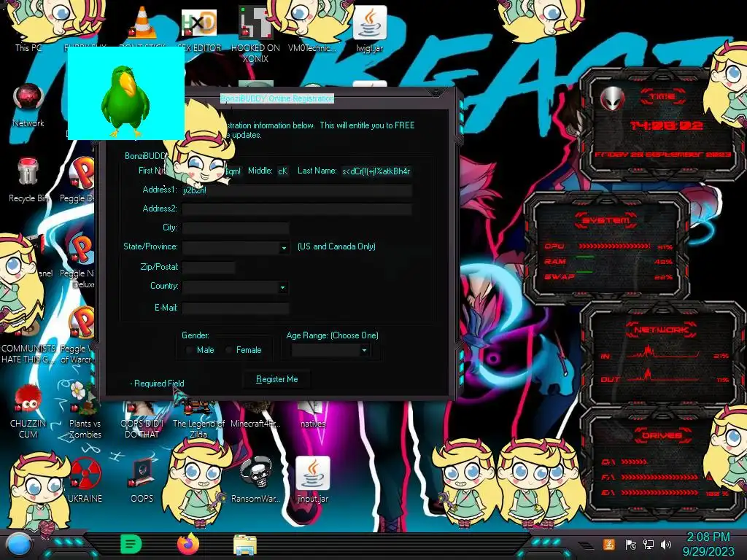Open the Start orb menu
Image resolution: width=747 pixels, height=560 pixels.
[19, 545]
